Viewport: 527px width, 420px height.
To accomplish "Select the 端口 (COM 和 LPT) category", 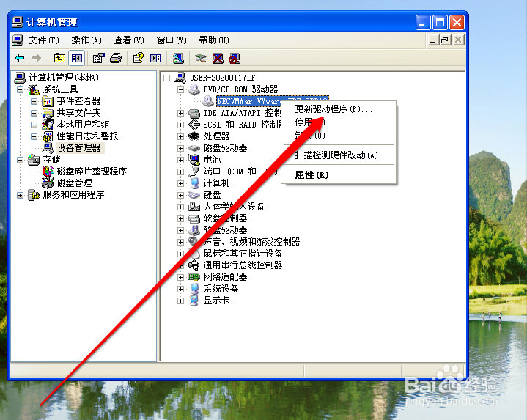I will click(240, 172).
